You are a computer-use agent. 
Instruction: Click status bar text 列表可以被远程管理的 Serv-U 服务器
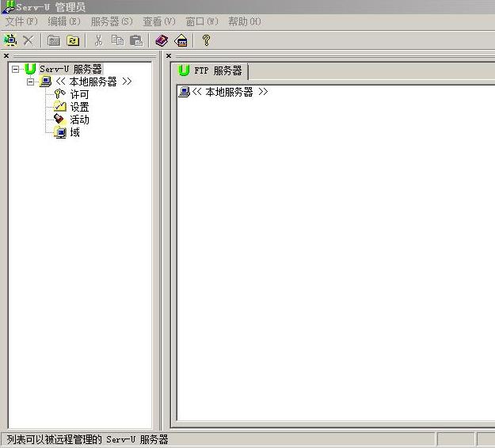pos(87,439)
